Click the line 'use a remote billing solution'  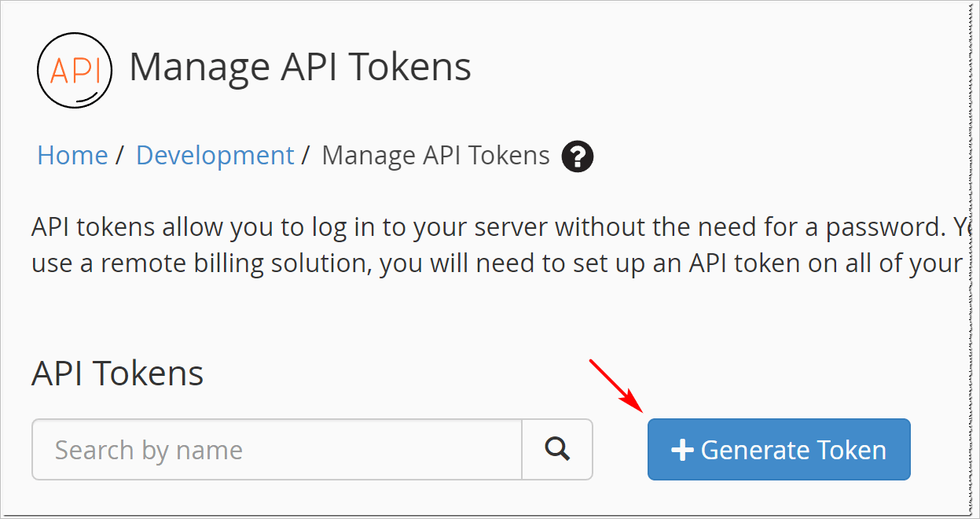[497, 263]
